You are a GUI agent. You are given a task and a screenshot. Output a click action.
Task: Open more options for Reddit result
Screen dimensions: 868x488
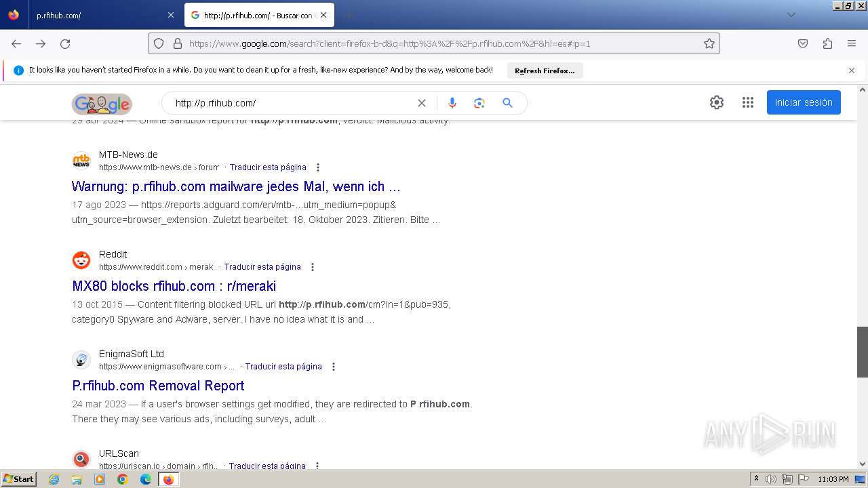click(x=313, y=267)
